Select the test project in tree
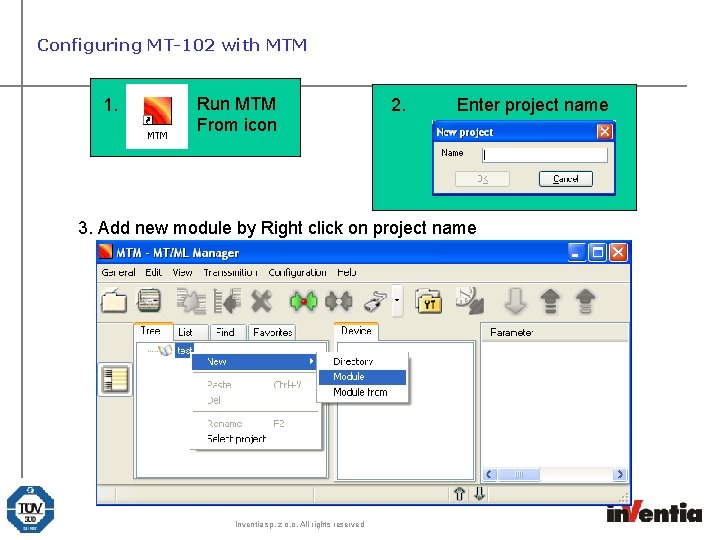Screen dimensions: 720x540 (184, 351)
